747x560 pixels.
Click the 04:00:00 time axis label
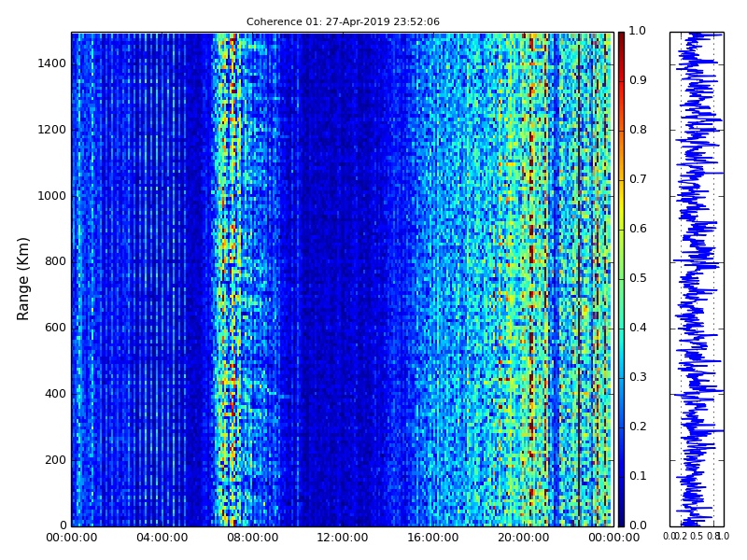pyautogui.click(x=162, y=539)
